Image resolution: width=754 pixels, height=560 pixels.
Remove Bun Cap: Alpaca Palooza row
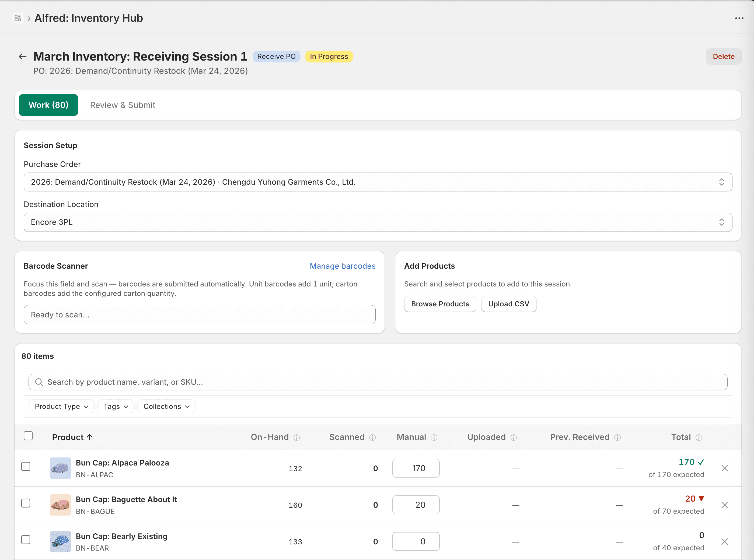coord(724,468)
